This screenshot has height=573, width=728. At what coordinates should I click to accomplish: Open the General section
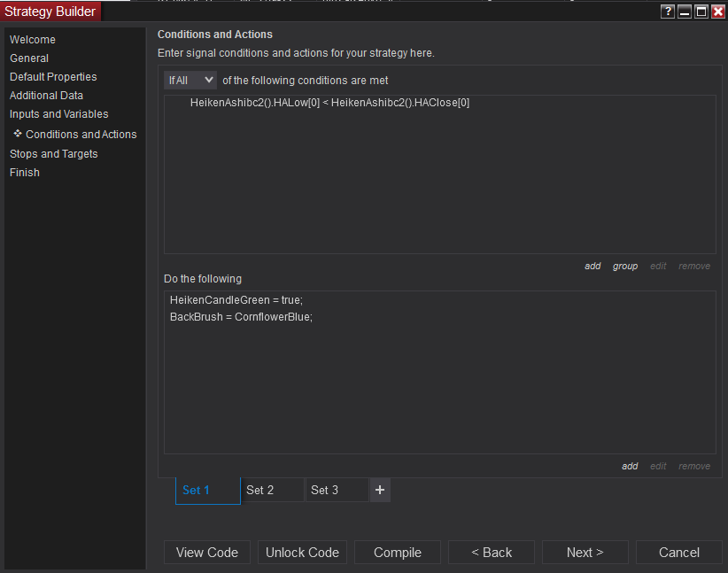coord(29,58)
